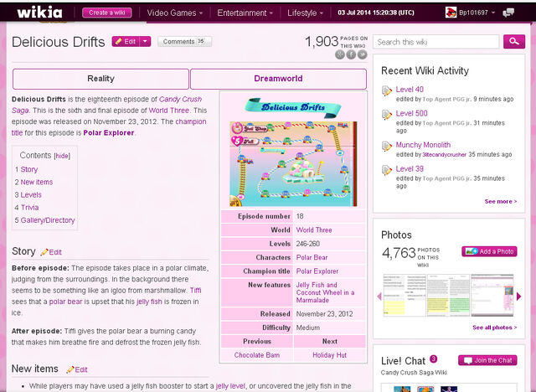This screenshot has width=536, height=392.
Task: Jump to Trivia in Contents
Action: (30, 208)
